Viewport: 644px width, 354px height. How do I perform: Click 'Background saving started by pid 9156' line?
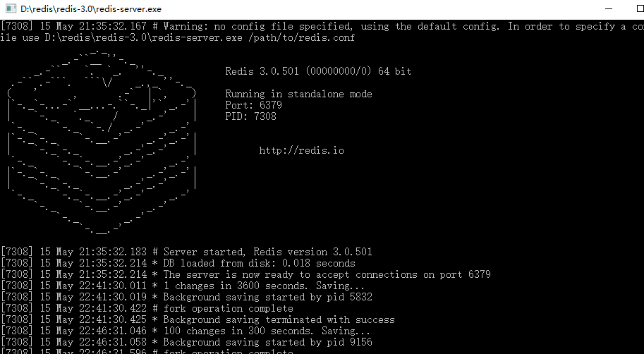pyautogui.click(x=186, y=342)
